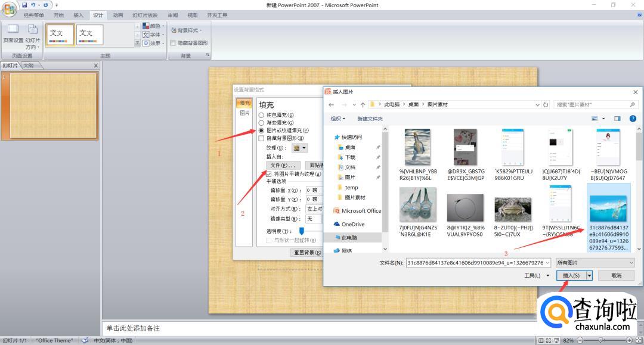Go back in the insert picture dialog
644x345 pixels.
point(332,105)
